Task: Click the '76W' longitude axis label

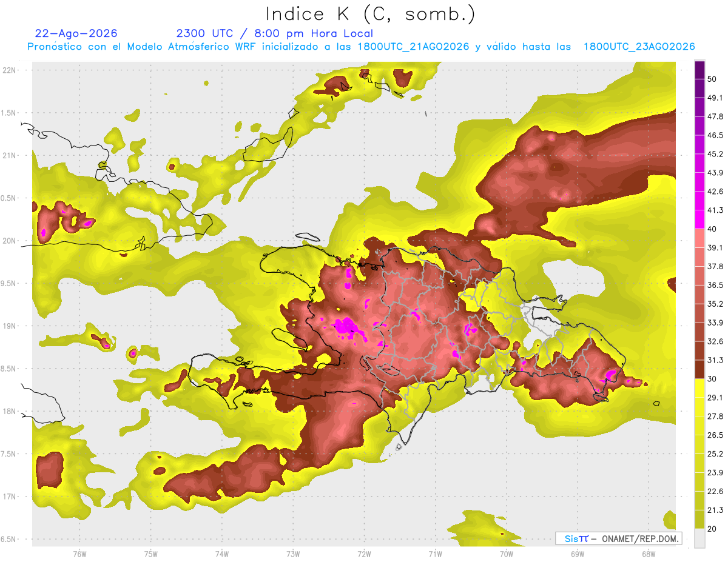Action: click(79, 554)
